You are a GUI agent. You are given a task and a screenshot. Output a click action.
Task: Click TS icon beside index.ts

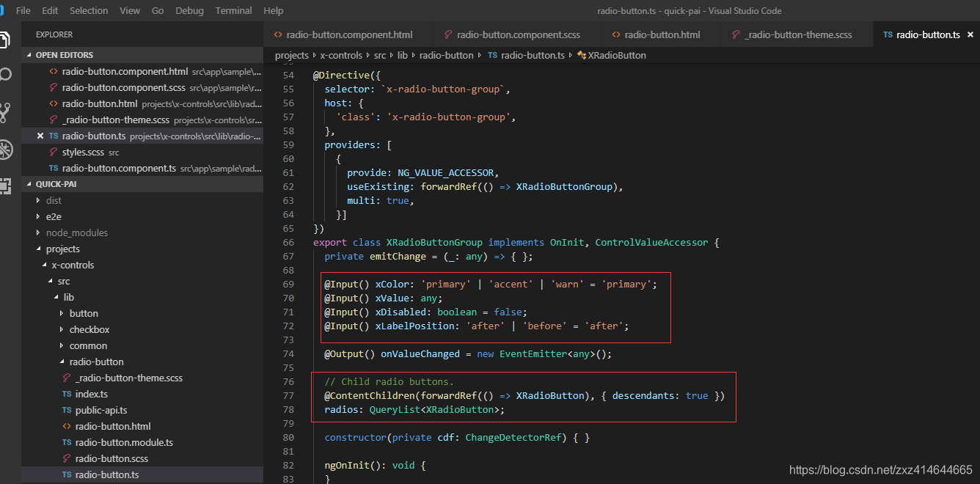[67, 394]
